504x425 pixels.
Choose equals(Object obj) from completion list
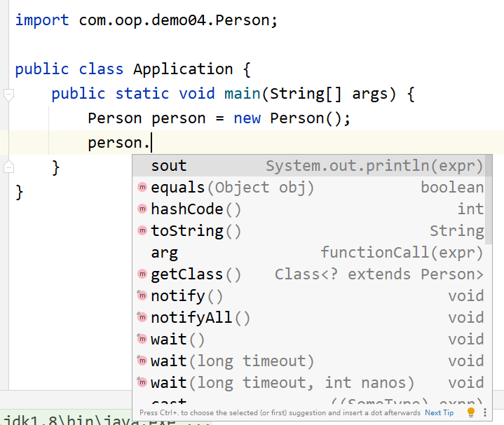(x=309, y=188)
